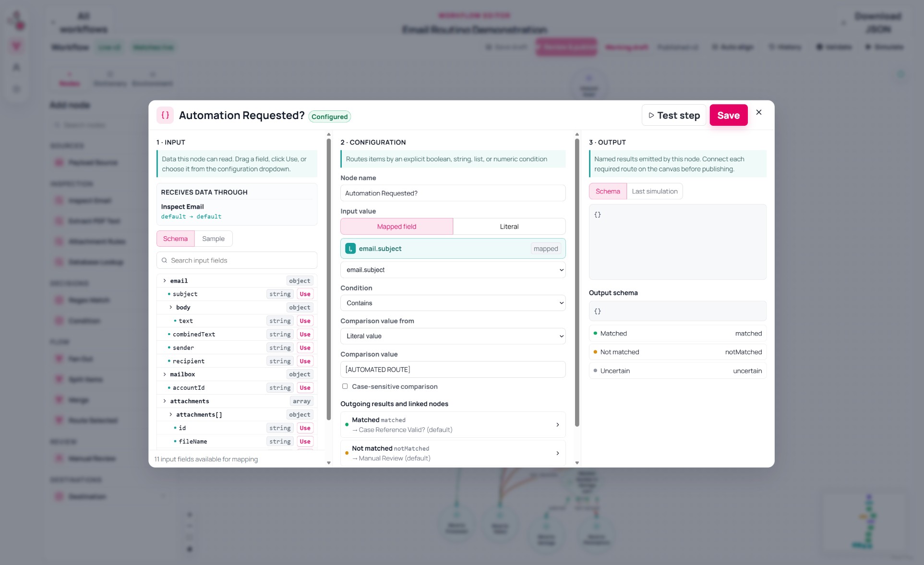Click the magnifier icon in Search input fields
Screen dimensions: 924x565
click(164, 260)
